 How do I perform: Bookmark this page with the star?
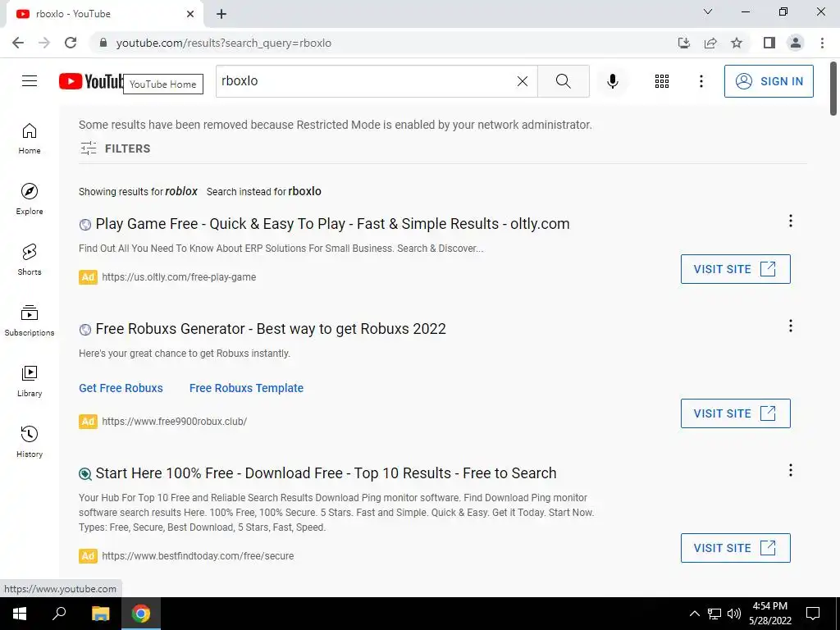coord(737,43)
